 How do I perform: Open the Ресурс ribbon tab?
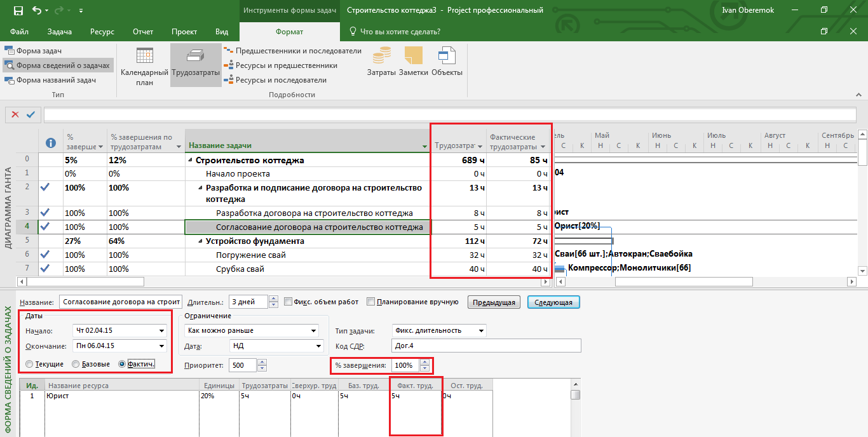click(x=102, y=32)
